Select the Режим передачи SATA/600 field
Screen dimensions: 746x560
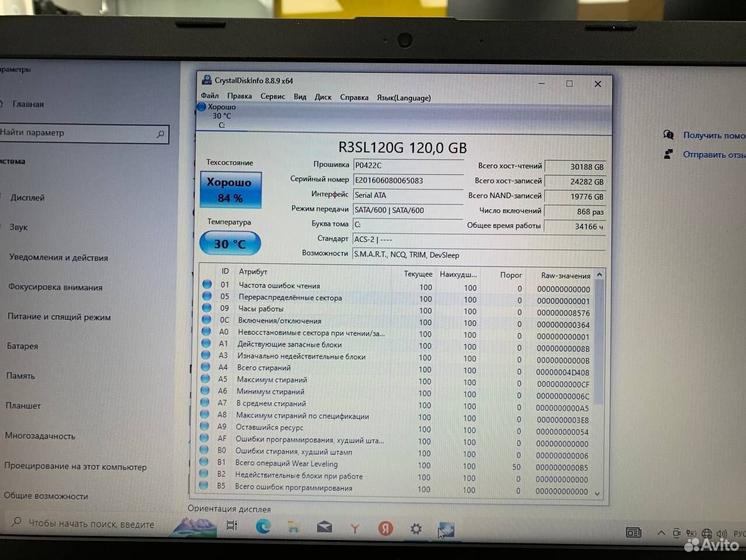pyautogui.click(x=408, y=210)
